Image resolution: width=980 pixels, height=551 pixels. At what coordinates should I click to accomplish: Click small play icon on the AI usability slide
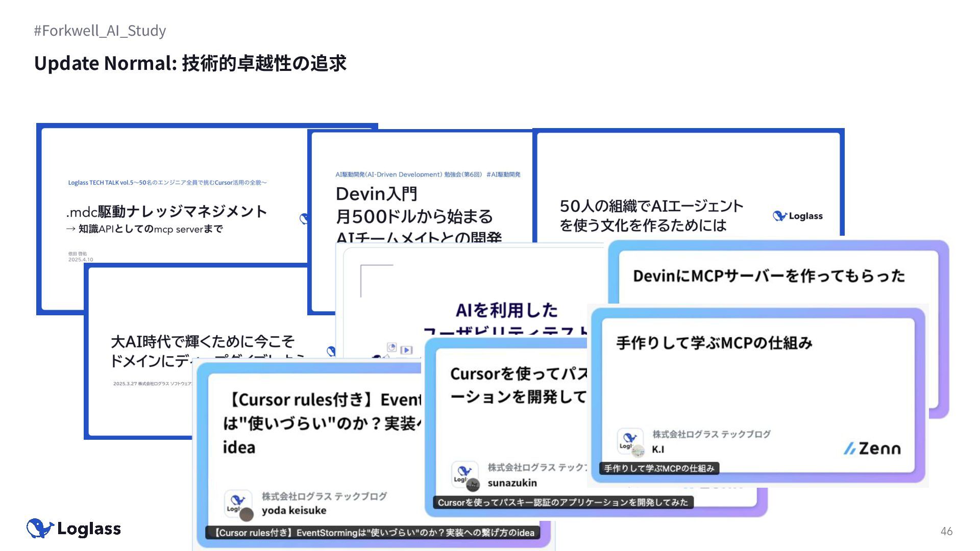click(x=406, y=350)
